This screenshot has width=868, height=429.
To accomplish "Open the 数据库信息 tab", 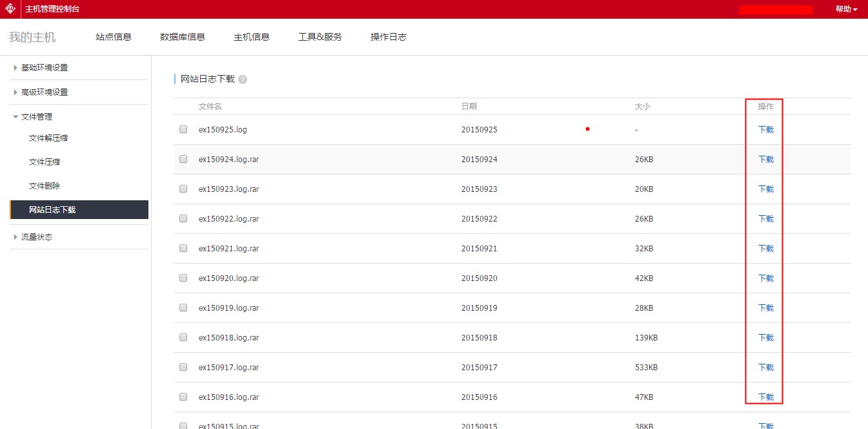I will 183,37.
